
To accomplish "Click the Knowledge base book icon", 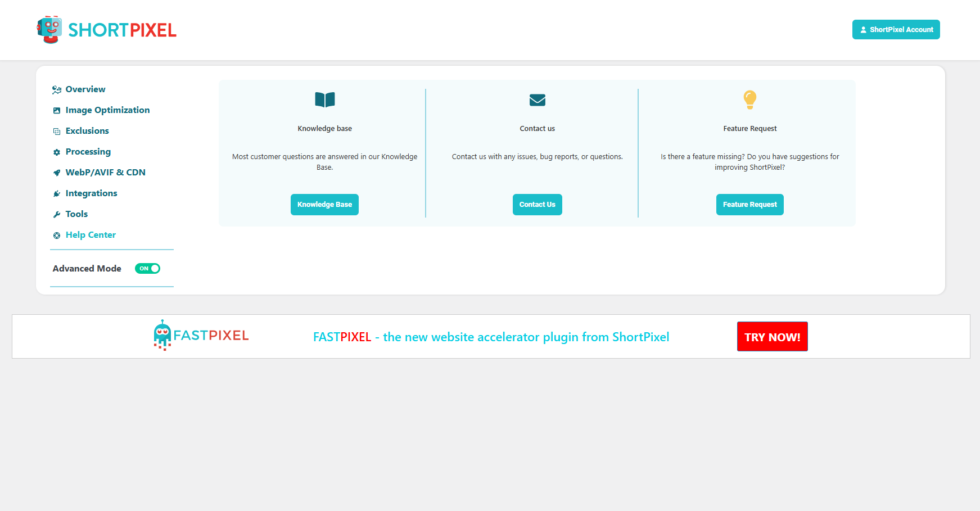I will pos(325,100).
